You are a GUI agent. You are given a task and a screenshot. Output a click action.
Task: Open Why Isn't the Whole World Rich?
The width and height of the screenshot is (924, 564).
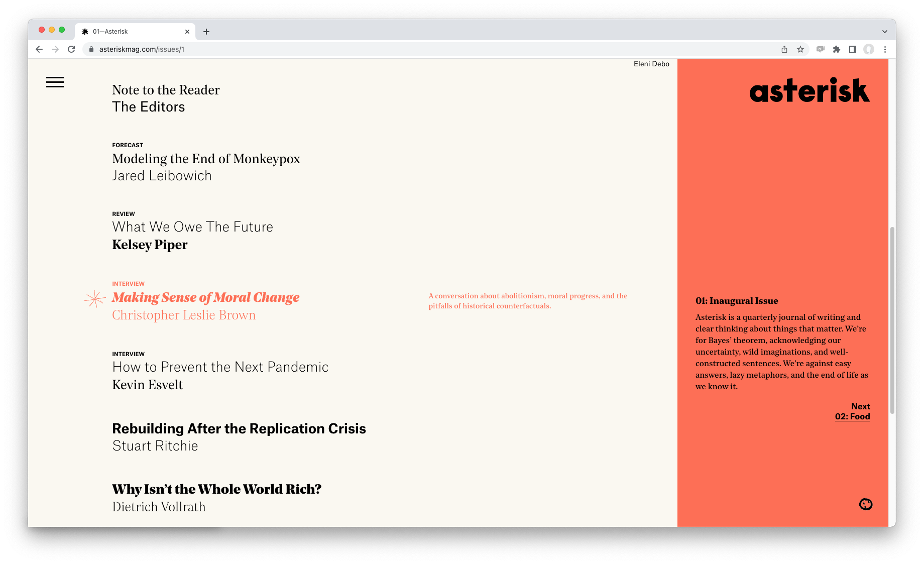pyautogui.click(x=216, y=489)
